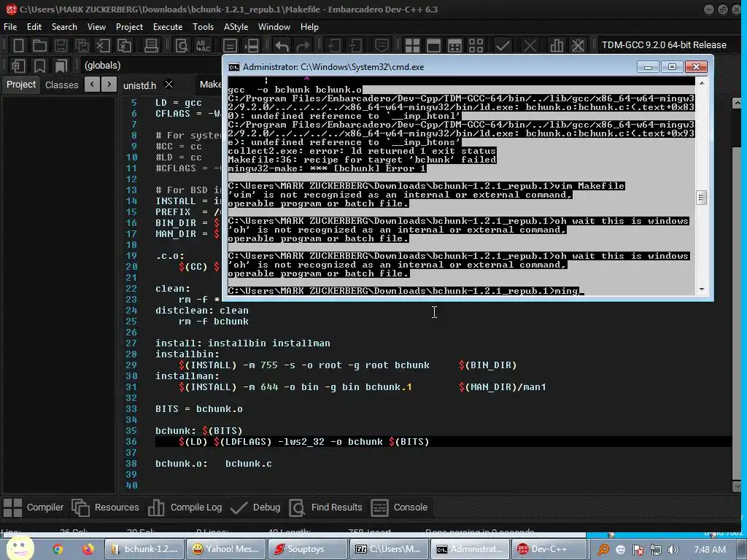This screenshot has width=747, height=560.
Task: Click the Stop Execution X icon
Action: point(530,46)
